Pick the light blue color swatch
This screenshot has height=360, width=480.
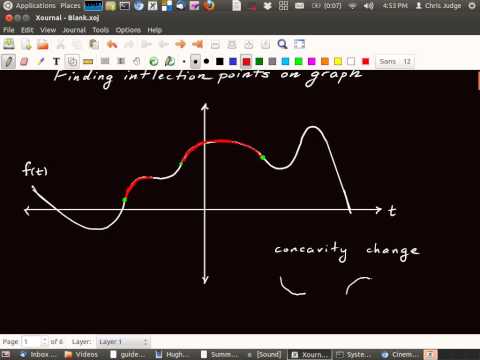(x=285, y=61)
